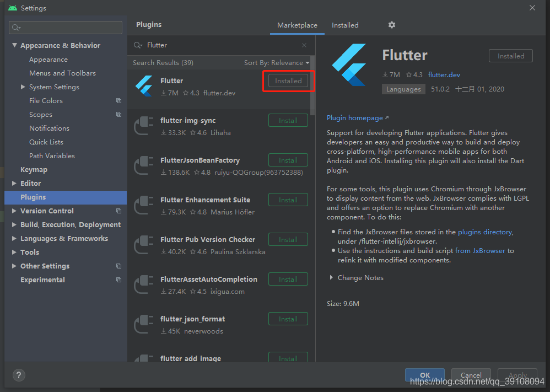Image resolution: width=550 pixels, height=392 pixels.
Task: Click the Flutter logo in search results
Action: (x=144, y=86)
